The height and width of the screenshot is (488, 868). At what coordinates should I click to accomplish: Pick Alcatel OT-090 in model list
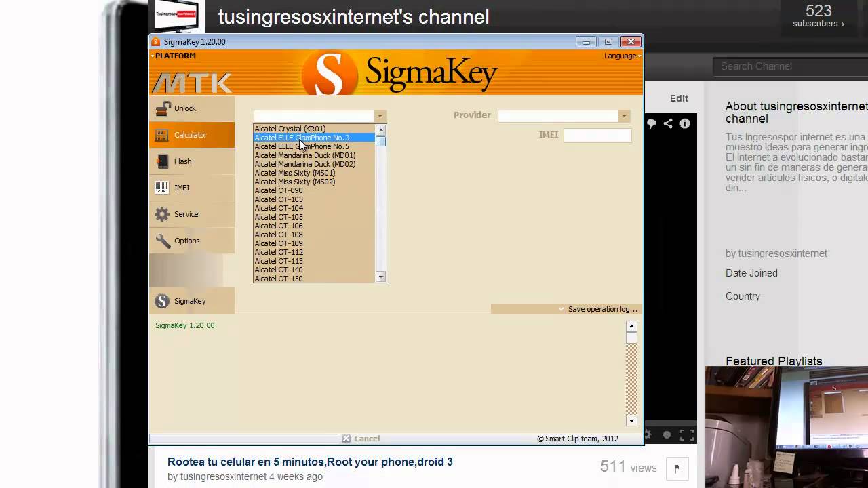(314, 190)
